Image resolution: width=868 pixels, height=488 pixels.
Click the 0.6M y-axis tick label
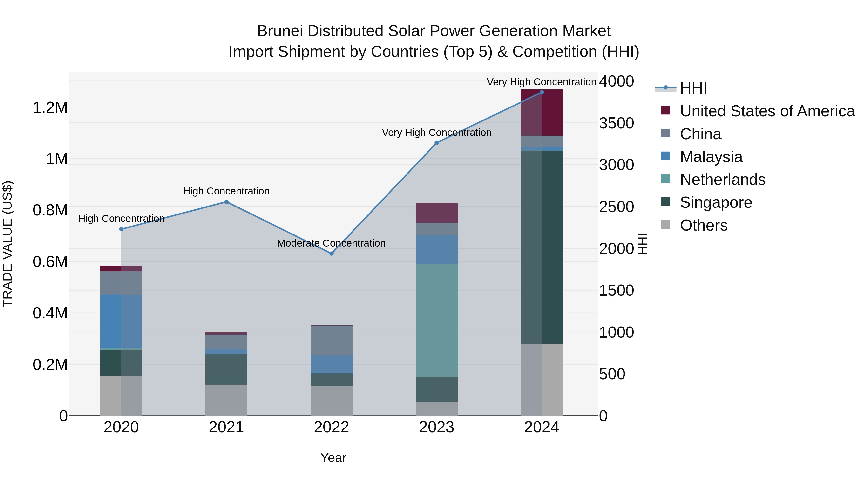click(x=50, y=262)
